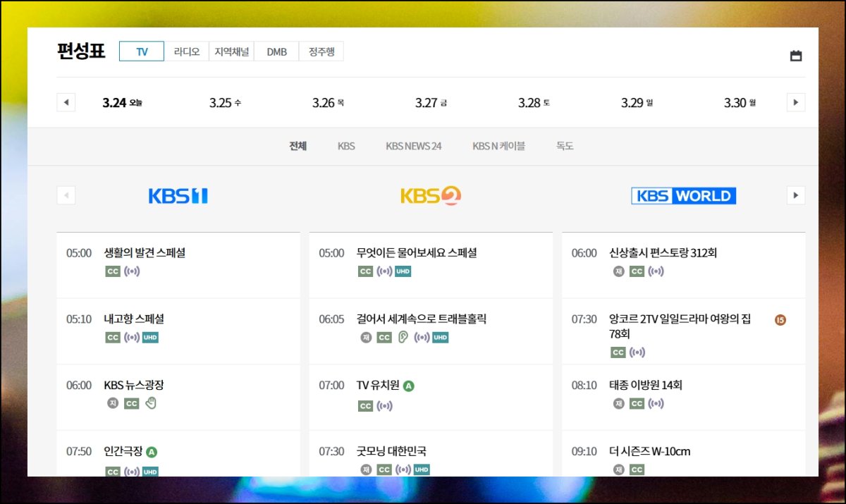
Task: Switch to the DMB tab
Action: pyautogui.click(x=277, y=51)
